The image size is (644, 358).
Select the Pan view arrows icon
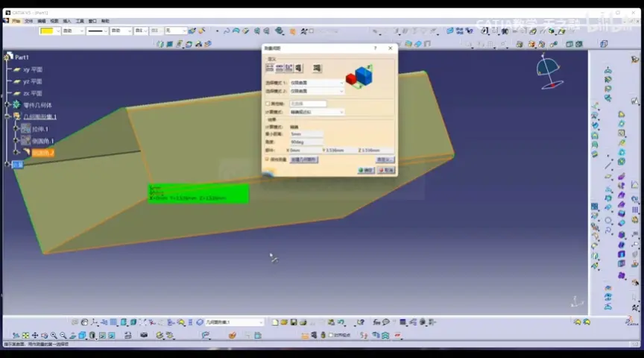click(x=35, y=336)
